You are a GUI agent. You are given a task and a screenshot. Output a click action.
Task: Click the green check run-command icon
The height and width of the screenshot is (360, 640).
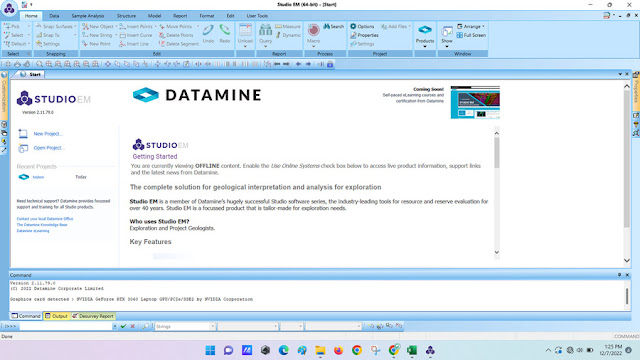123,326
